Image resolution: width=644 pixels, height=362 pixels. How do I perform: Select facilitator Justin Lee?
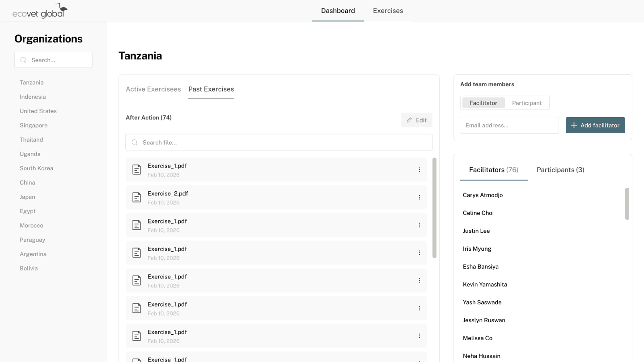click(476, 231)
